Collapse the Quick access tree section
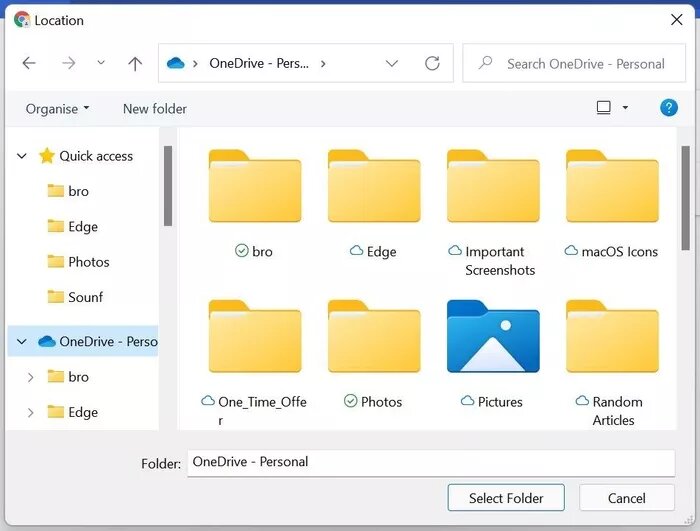 [x=21, y=156]
